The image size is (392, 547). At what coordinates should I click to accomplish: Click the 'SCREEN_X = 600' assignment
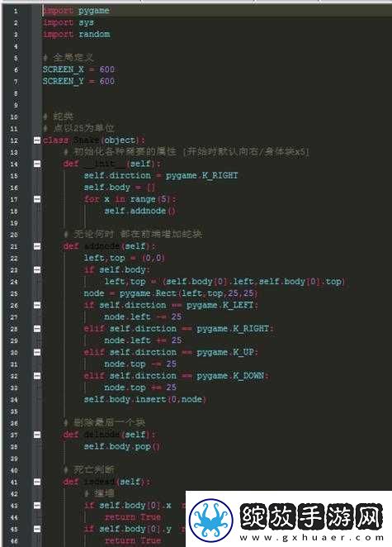[x=78, y=69]
